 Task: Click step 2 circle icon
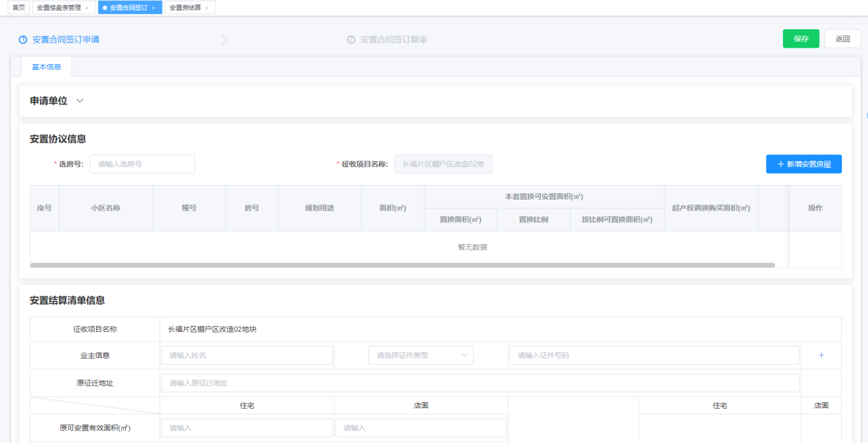coord(351,39)
